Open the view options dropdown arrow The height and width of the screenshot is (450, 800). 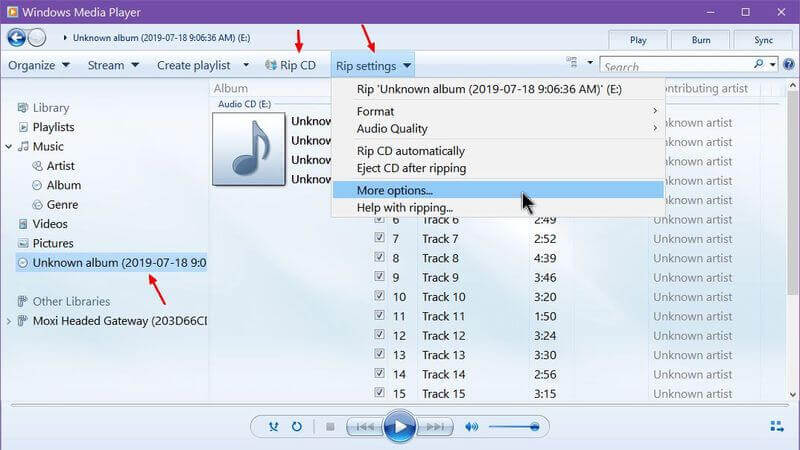coord(590,63)
